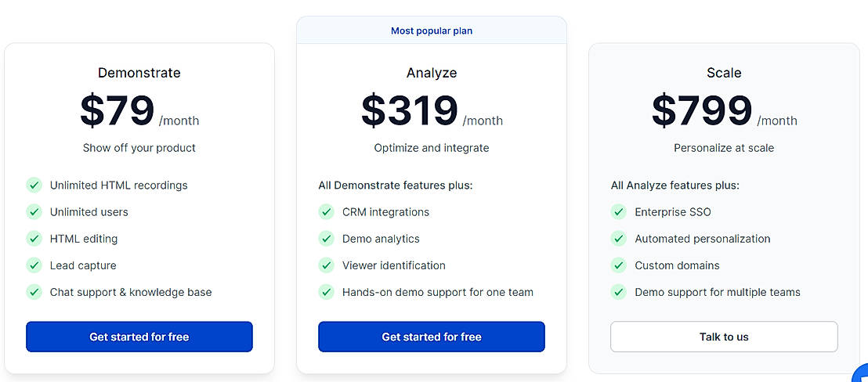Open the blue chat bubble widget
Screen dimensions: 868x382
click(861, 374)
